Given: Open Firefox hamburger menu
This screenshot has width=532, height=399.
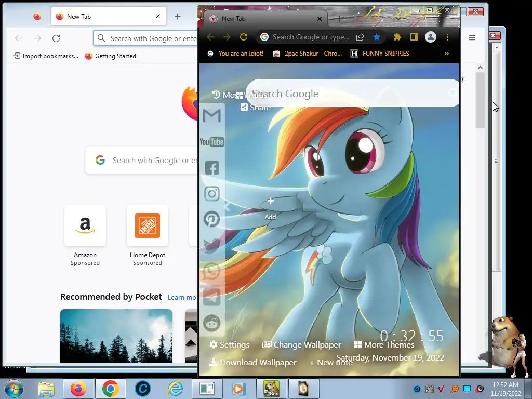Looking at the screenshot, I should tap(472, 37).
